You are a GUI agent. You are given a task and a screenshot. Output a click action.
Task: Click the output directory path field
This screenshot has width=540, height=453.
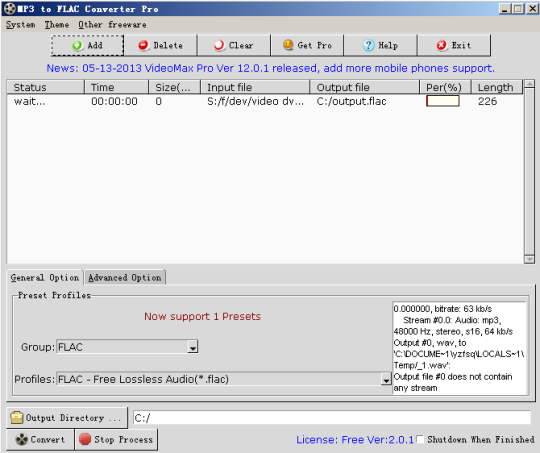coord(332,418)
